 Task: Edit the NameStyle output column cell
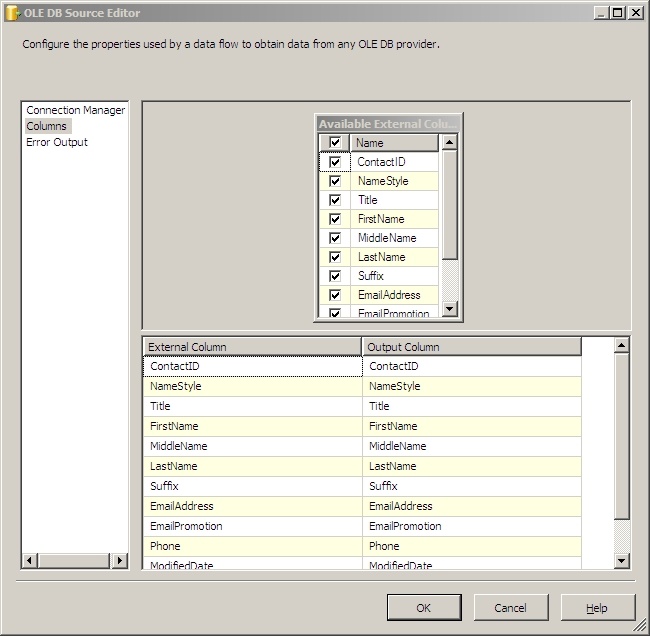tap(472, 386)
